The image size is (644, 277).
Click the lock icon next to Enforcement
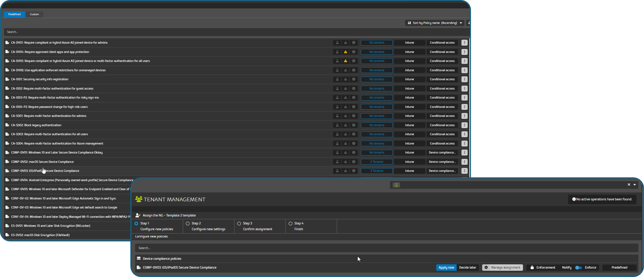(532, 268)
